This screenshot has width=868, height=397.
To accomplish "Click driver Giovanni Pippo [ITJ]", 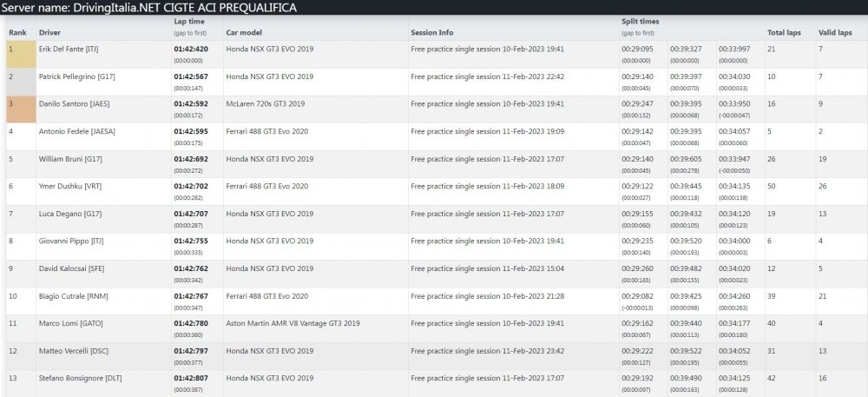I will 71,242.
